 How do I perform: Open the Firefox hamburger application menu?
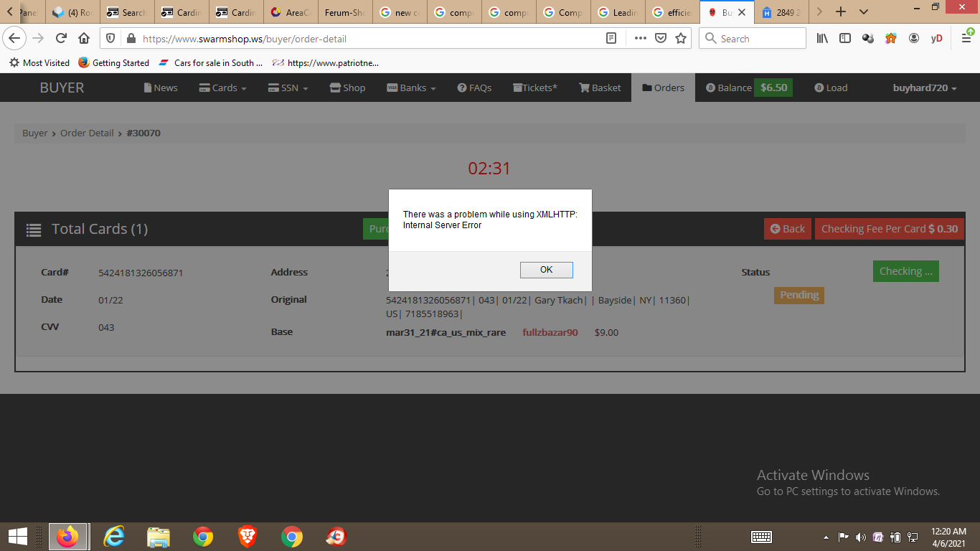[966, 39]
